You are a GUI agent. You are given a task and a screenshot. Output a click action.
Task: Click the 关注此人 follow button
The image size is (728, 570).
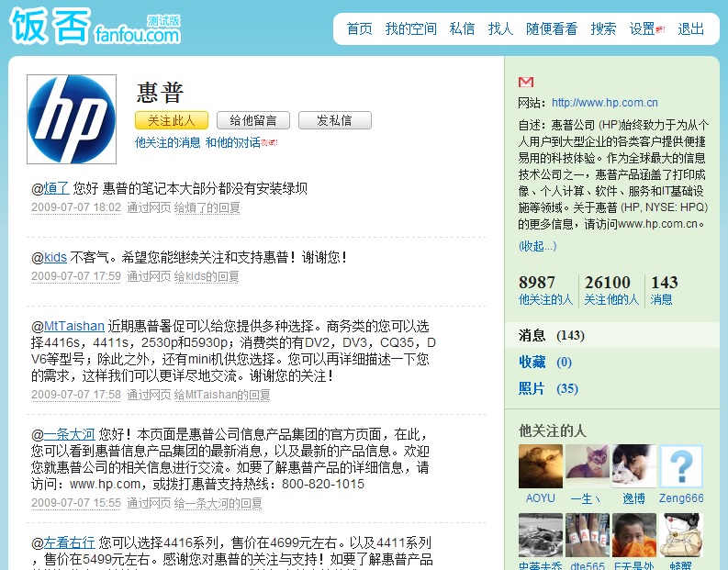coord(172,120)
